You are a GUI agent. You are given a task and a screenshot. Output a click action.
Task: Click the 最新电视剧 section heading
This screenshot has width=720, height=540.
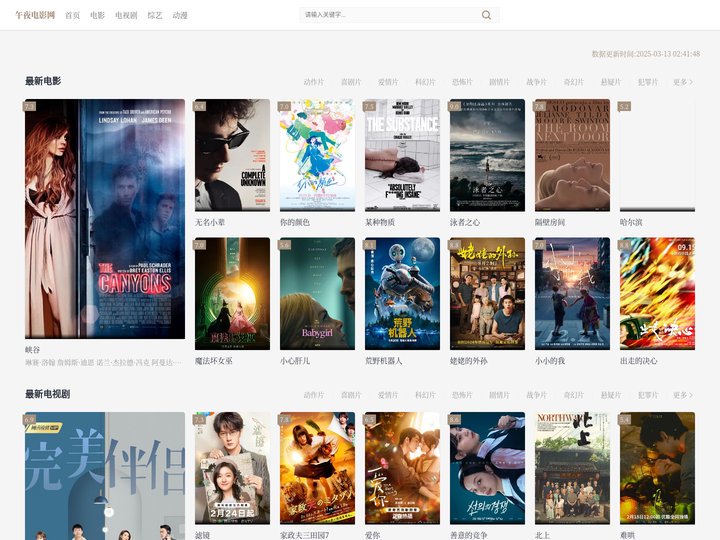pyautogui.click(x=47, y=394)
